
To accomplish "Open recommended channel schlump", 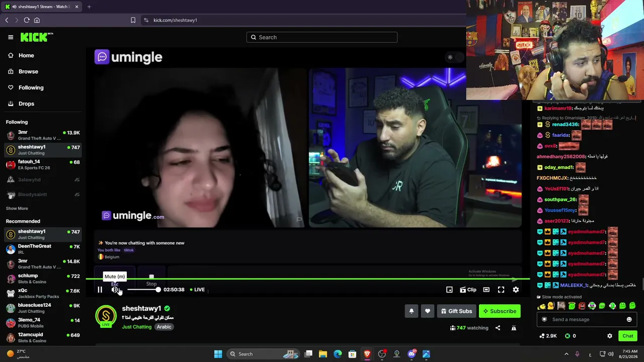I will coord(43,279).
